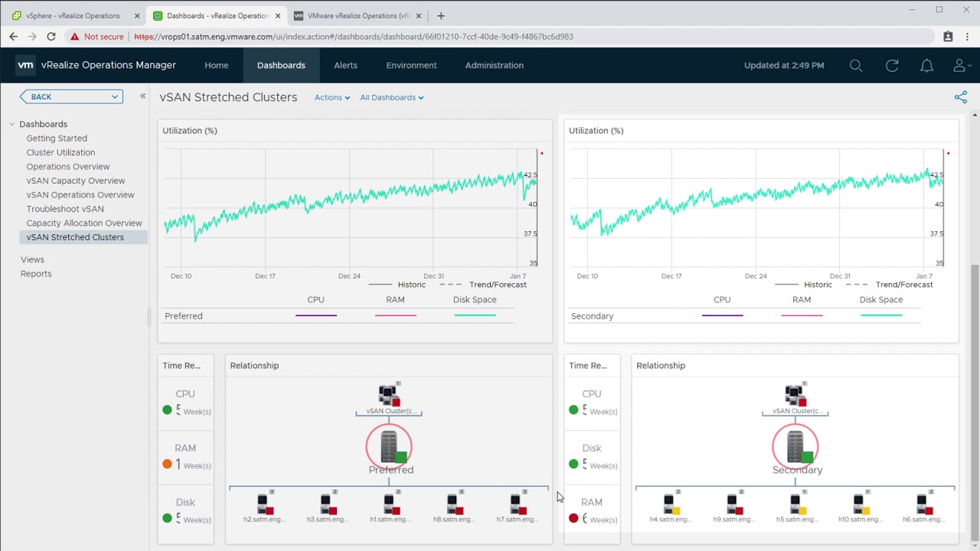Toggle Disk Space legend line for Preferred
980x551 pixels.
click(x=475, y=315)
